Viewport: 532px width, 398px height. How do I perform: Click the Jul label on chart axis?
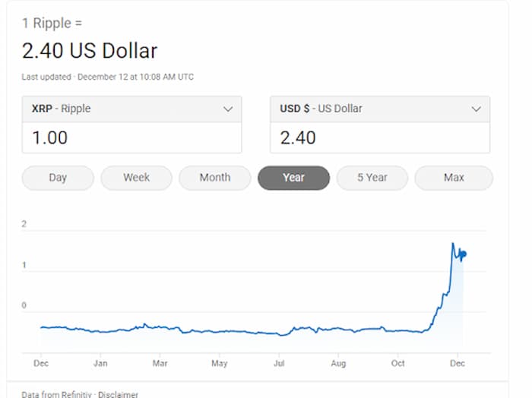coord(279,364)
